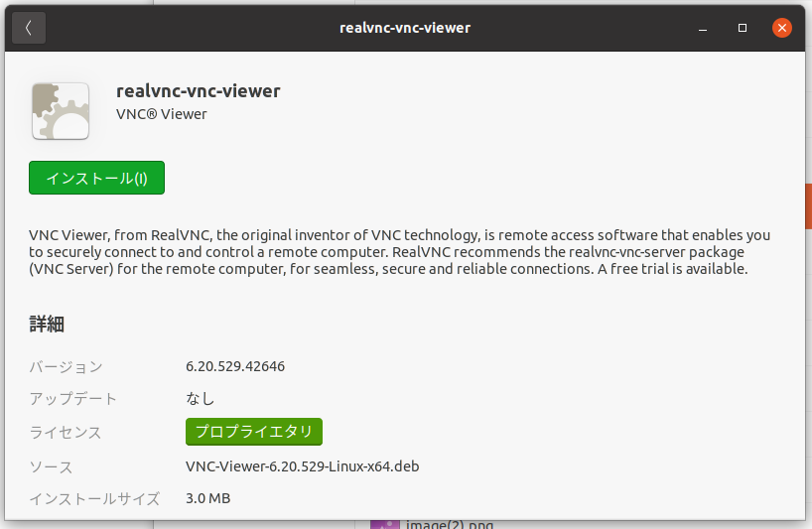The image size is (812, 529).
Task: Click the アップデート label
Action: pos(73,399)
